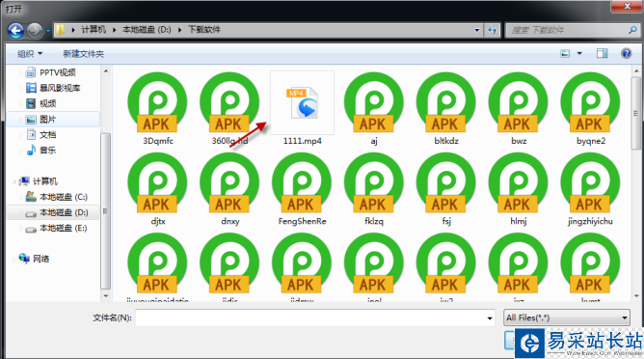Click the 计算机 breadcrumb in address bar

pyautogui.click(x=94, y=30)
